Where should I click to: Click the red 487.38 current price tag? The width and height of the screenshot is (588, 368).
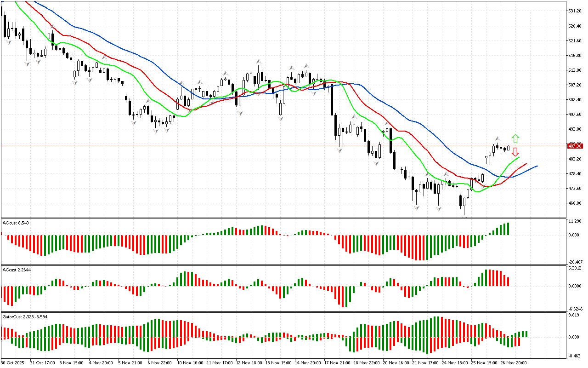(x=575, y=146)
